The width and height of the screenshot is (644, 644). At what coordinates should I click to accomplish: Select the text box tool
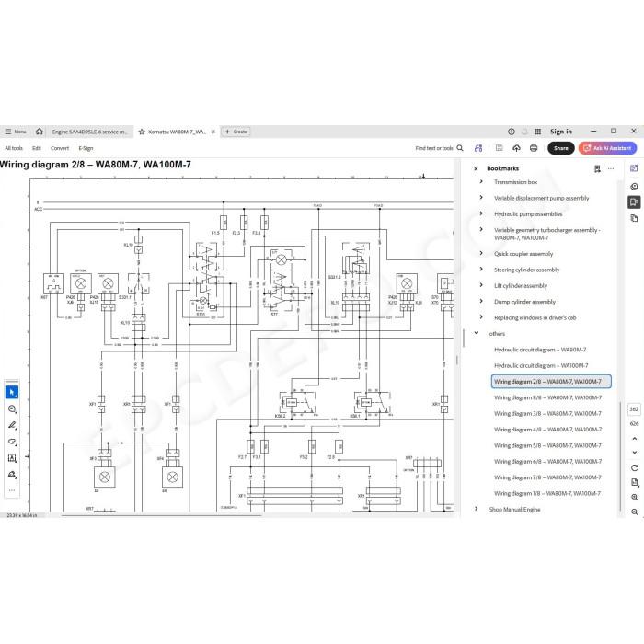click(x=12, y=458)
